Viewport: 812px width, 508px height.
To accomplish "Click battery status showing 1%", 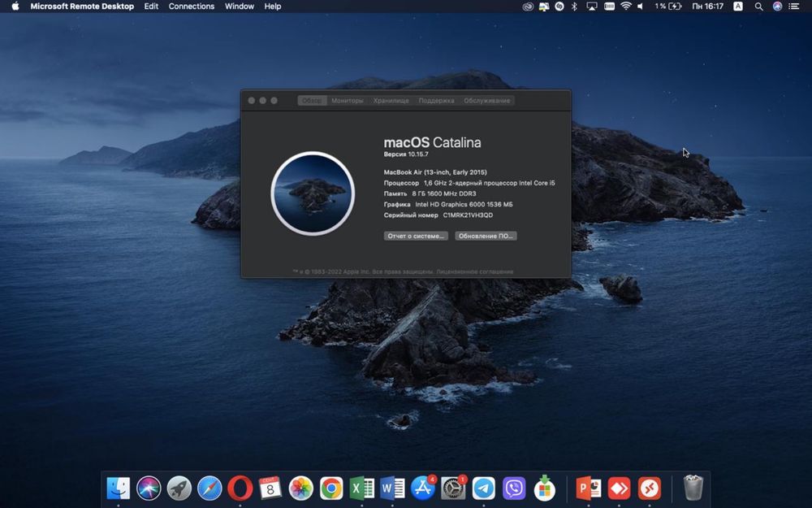I will click(x=668, y=7).
